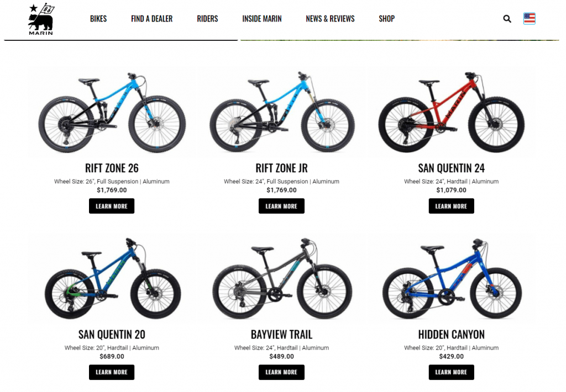Click the Hidden Canyon title link
This screenshot has width=566, height=392.
coord(451,334)
